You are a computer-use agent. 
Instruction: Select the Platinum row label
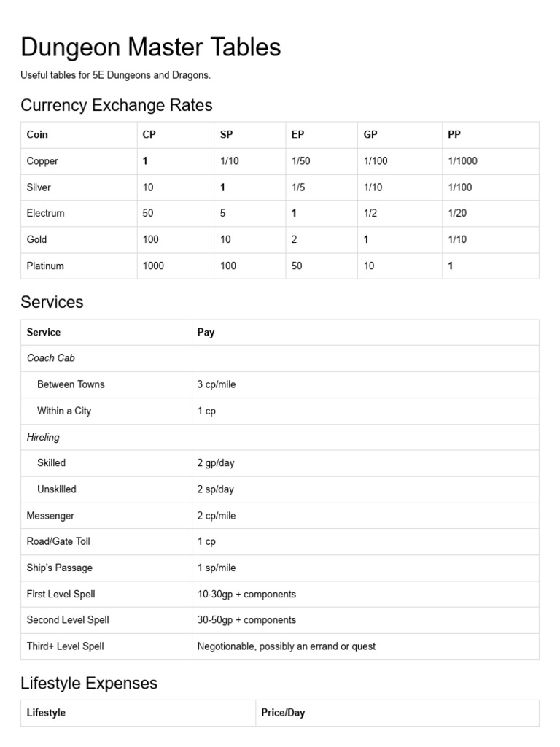coord(45,266)
